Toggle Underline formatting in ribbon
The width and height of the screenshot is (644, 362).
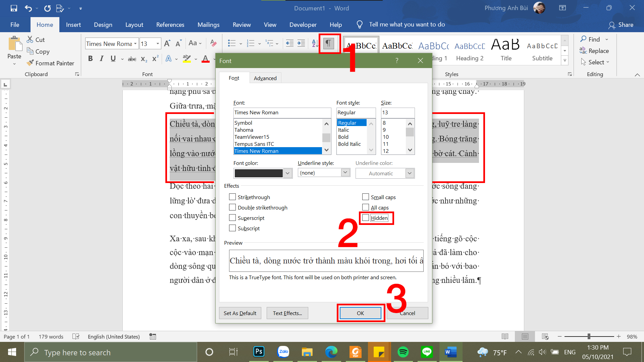pos(113,59)
